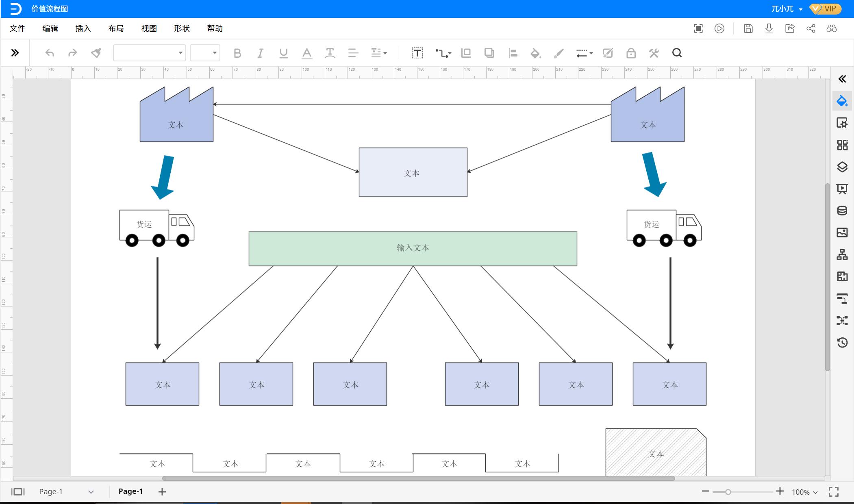Add a new page with plus button
The image size is (854, 504).
[x=162, y=492]
